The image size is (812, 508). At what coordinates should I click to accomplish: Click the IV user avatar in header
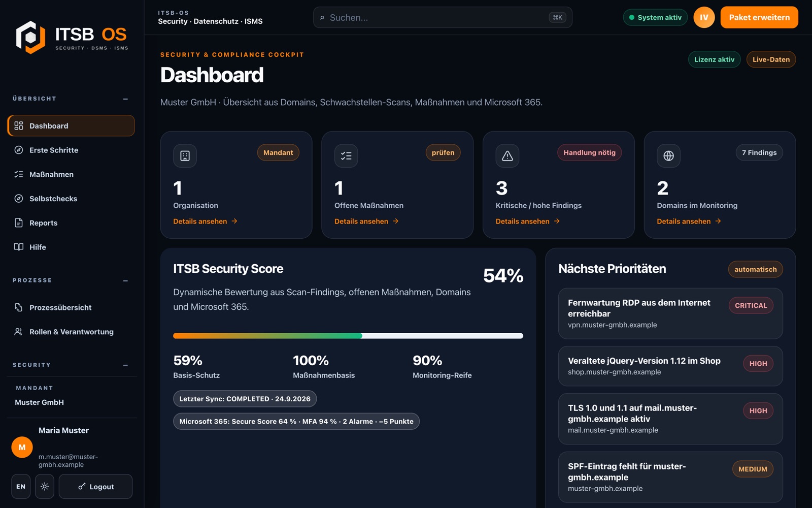pos(704,17)
